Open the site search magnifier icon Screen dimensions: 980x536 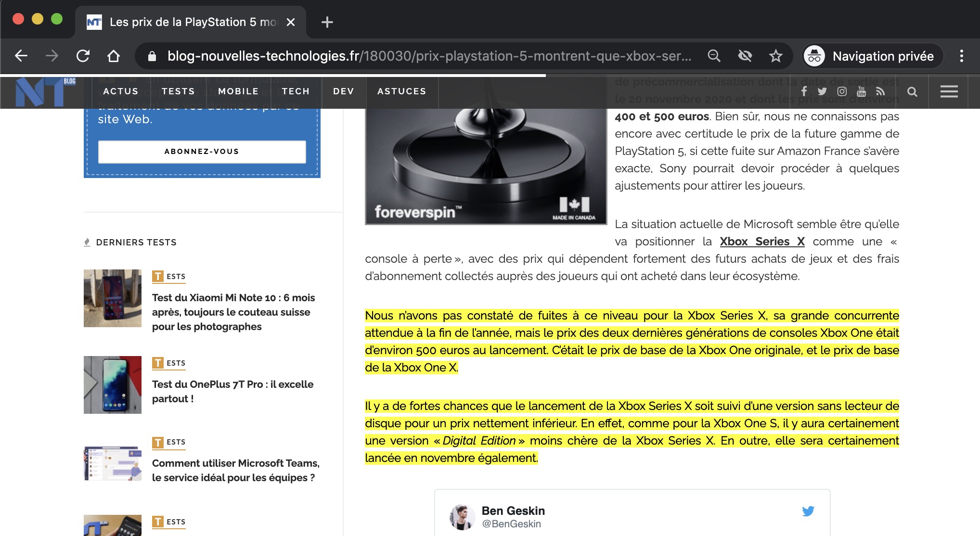tap(912, 91)
